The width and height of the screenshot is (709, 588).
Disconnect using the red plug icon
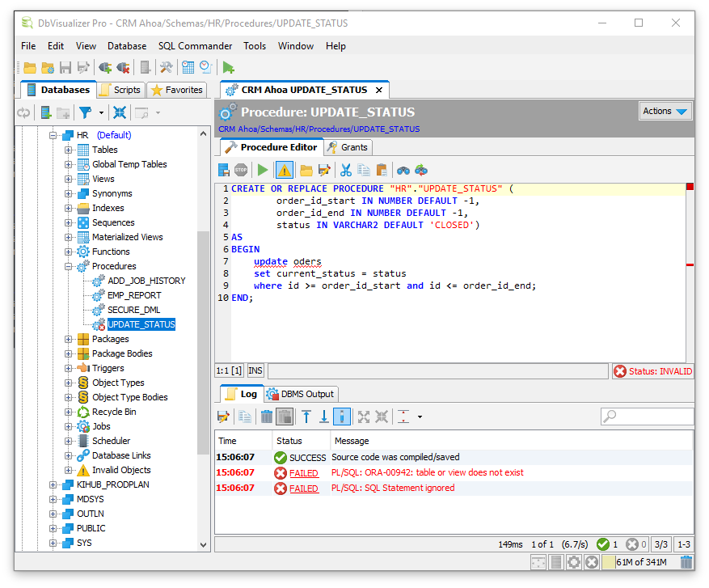[x=123, y=67]
